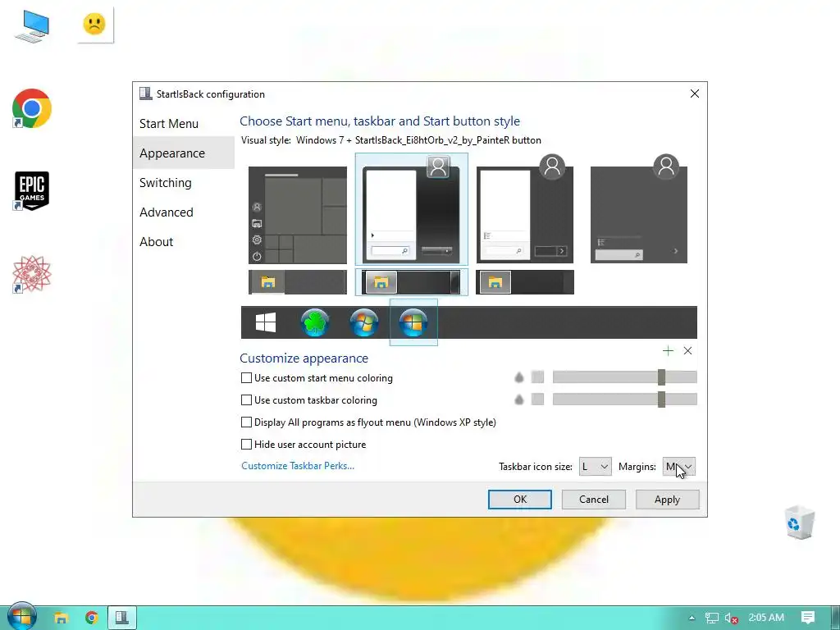The height and width of the screenshot is (630, 840).
Task: Choose the green clover start orb
Action: pyautogui.click(x=315, y=322)
